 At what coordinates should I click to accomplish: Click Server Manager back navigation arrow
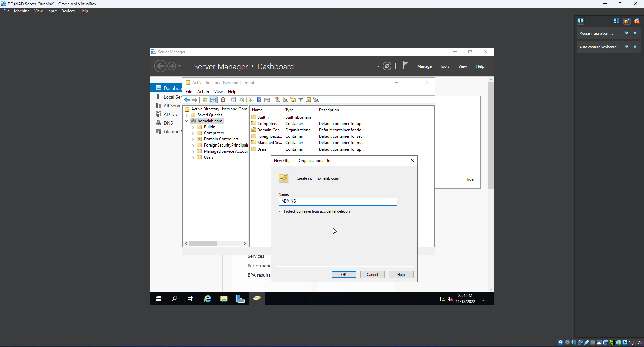(160, 66)
